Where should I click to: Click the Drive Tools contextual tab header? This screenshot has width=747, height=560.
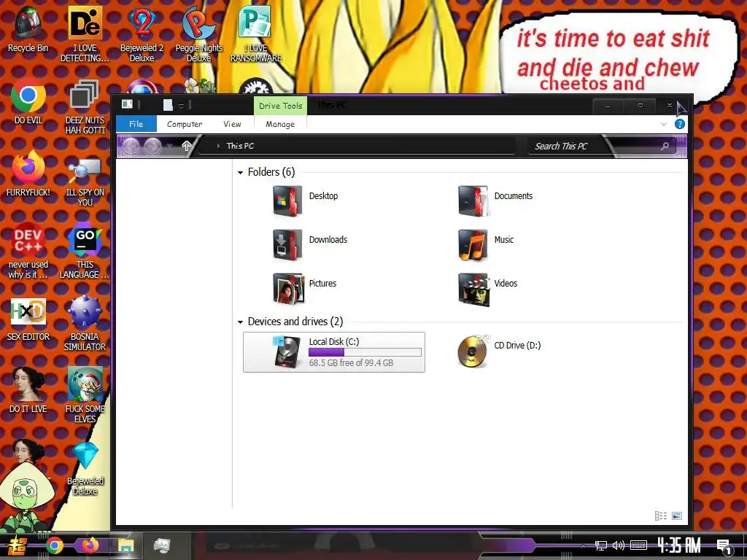coord(281,106)
